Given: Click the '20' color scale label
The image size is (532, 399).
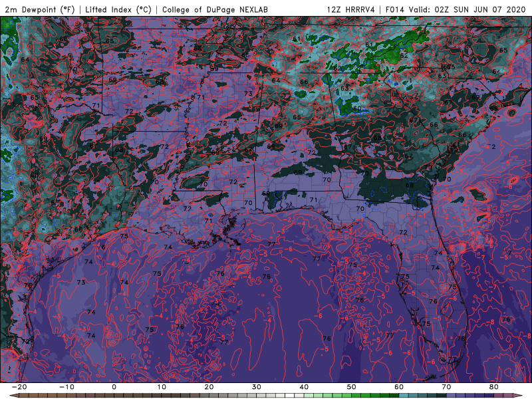Looking at the screenshot, I should pos(209,387).
